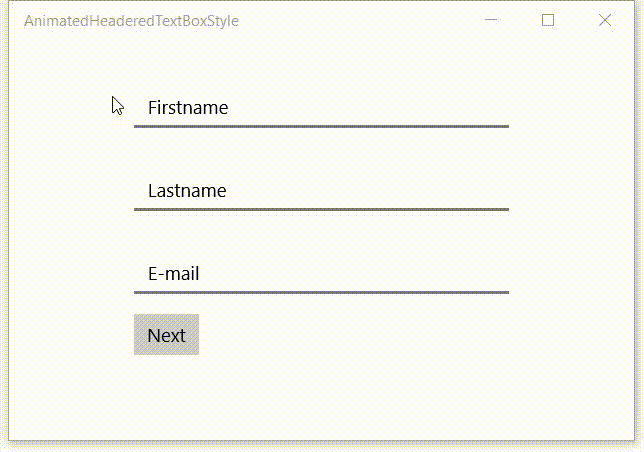Image resolution: width=644 pixels, height=452 pixels.
Task: Click the "Next" text on the button
Action: [166, 335]
